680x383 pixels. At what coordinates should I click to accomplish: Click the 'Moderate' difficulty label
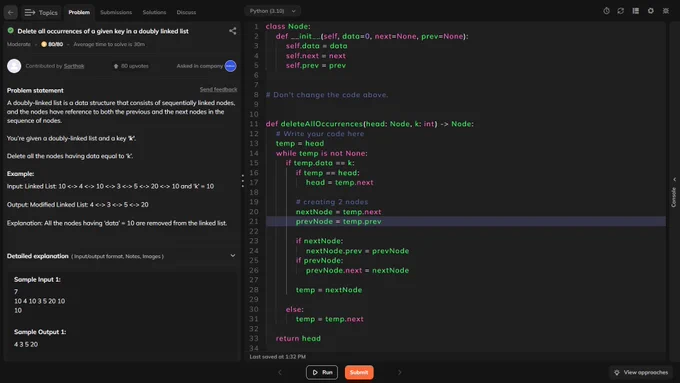point(19,44)
